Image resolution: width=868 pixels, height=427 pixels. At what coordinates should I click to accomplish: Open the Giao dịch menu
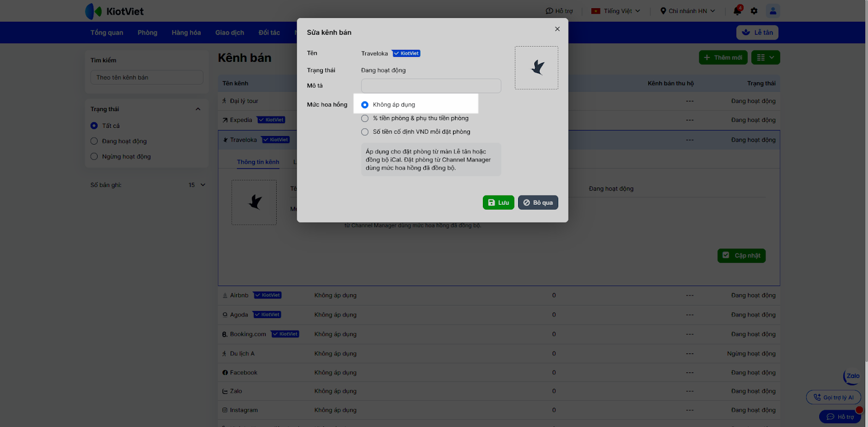click(229, 33)
